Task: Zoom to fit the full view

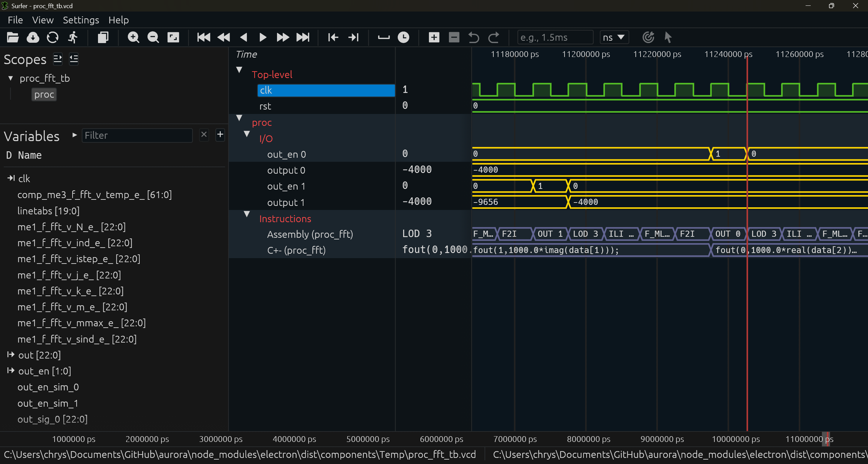Action: click(x=173, y=37)
